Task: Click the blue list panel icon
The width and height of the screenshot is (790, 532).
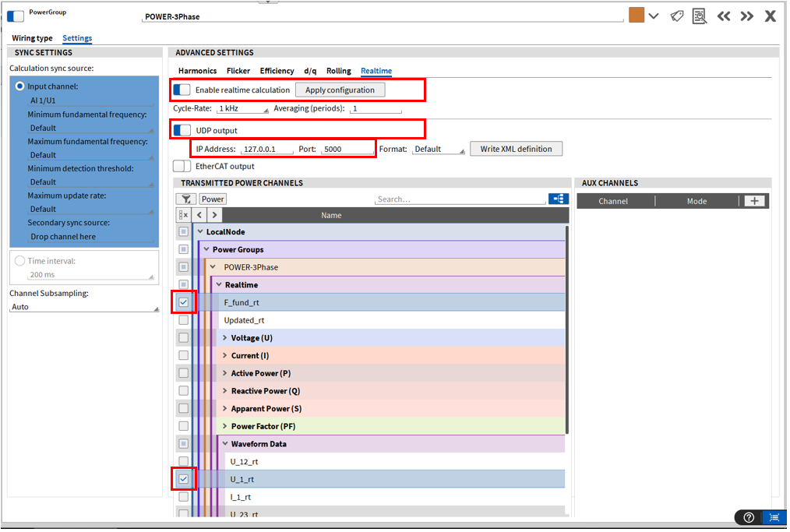Action: [774, 517]
